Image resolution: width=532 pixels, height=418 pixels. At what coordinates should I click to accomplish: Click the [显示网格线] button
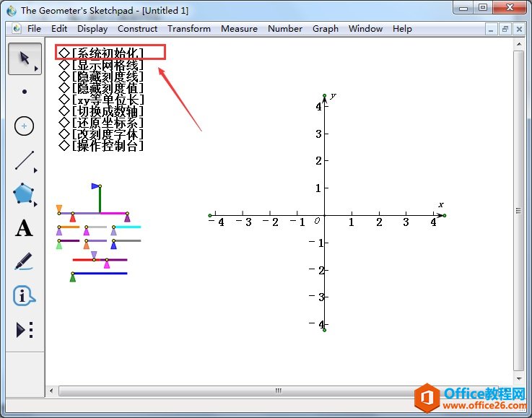coord(101,64)
